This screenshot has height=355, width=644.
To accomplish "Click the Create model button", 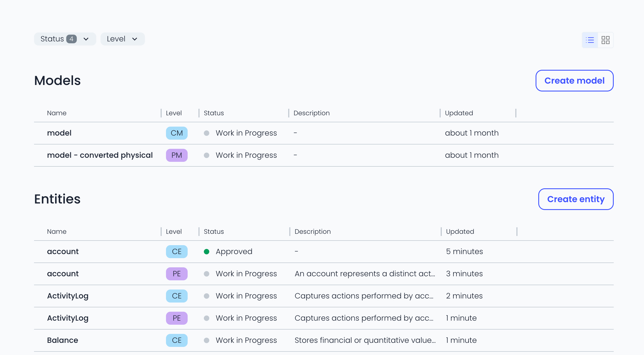I will [x=574, y=81].
